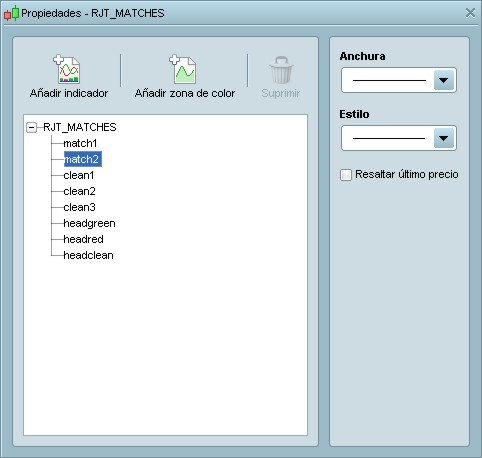Click the Suprimir trash can icon
This screenshot has width=482, height=458.
[281, 70]
